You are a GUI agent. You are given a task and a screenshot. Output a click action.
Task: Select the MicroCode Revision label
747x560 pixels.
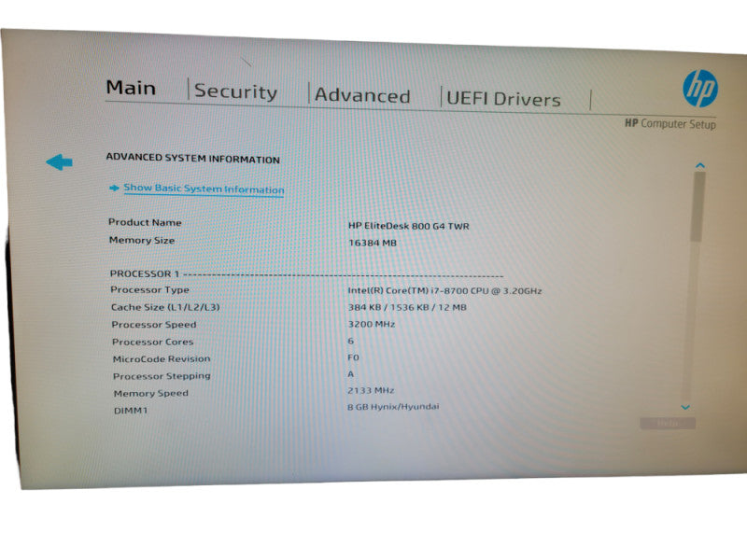(x=162, y=359)
